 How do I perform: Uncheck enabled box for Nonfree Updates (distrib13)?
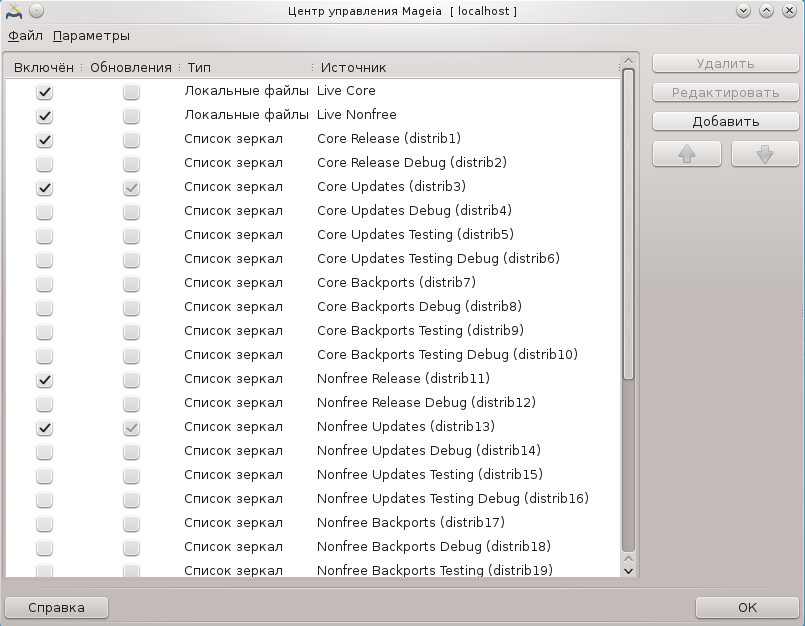45,428
